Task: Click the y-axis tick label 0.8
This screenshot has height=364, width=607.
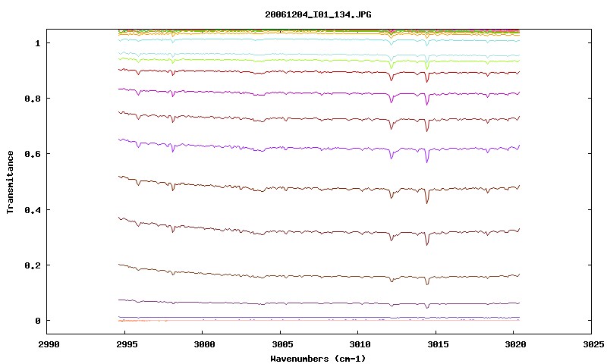Action: [33, 99]
